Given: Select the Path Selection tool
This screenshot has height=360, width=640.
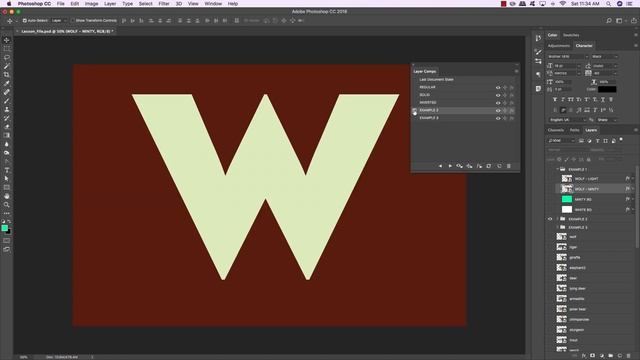Looking at the screenshot, I should coord(7,178).
